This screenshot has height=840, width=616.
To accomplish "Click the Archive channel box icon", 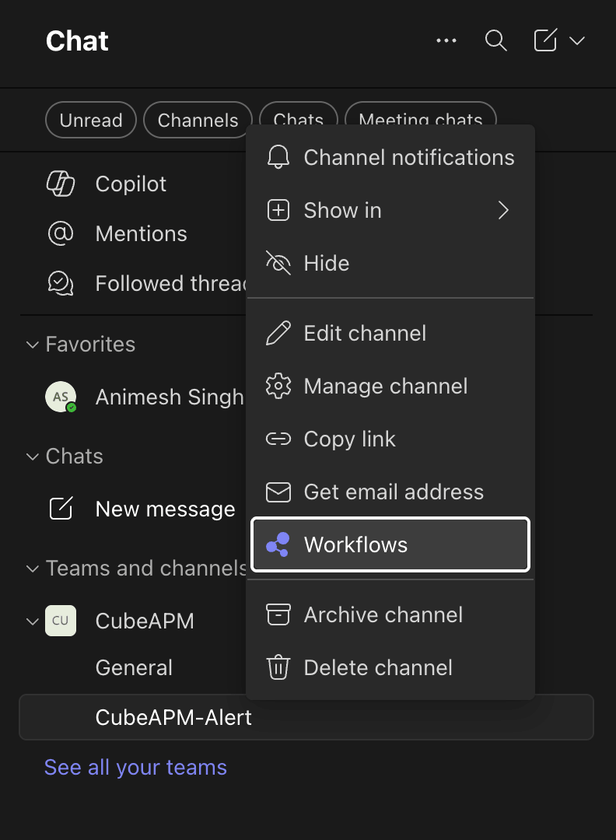I will pyautogui.click(x=278, y=614).
